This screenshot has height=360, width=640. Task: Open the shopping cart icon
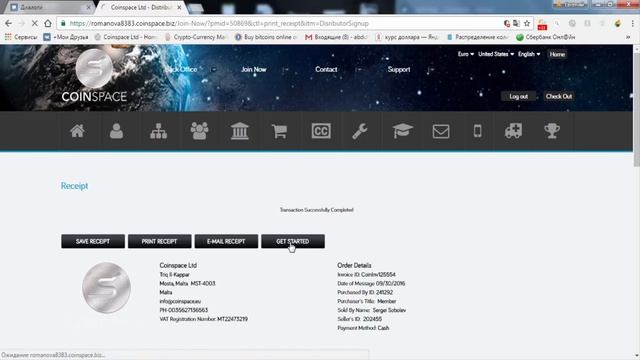coord(280,131)
